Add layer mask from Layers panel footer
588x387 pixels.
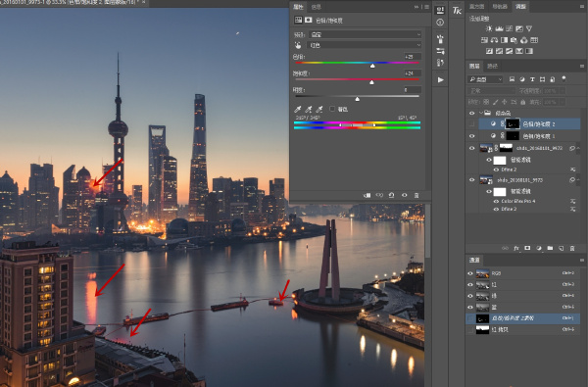tap(527, 248)
